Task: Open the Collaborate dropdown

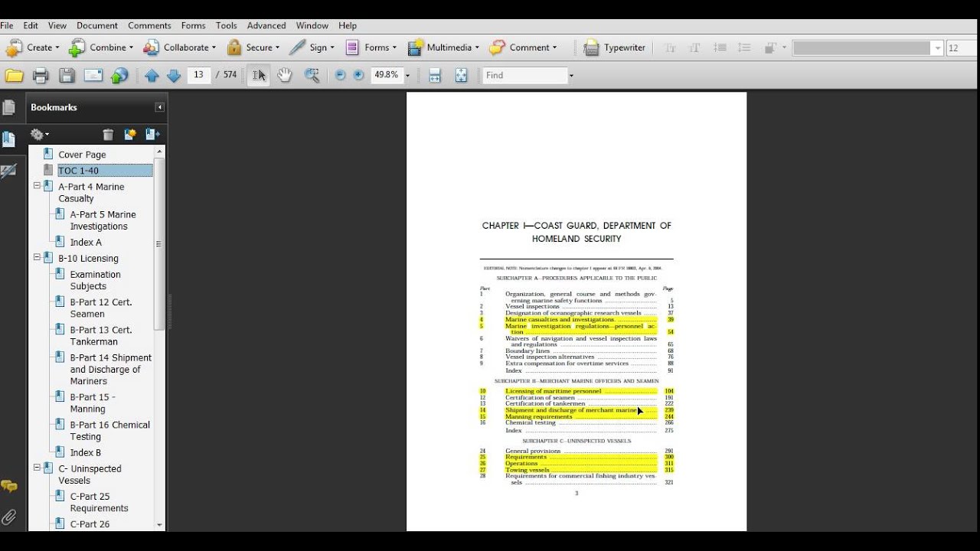Action: pyautogui.click(x=179, y=47)
